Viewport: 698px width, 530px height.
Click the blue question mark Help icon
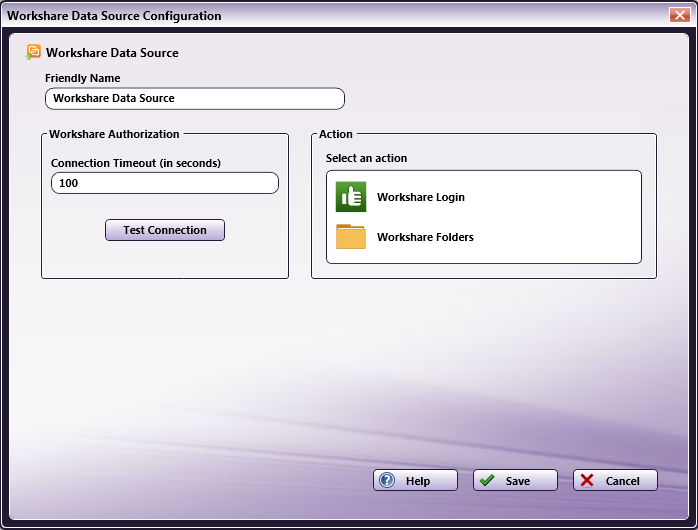[x=387, y=480]
